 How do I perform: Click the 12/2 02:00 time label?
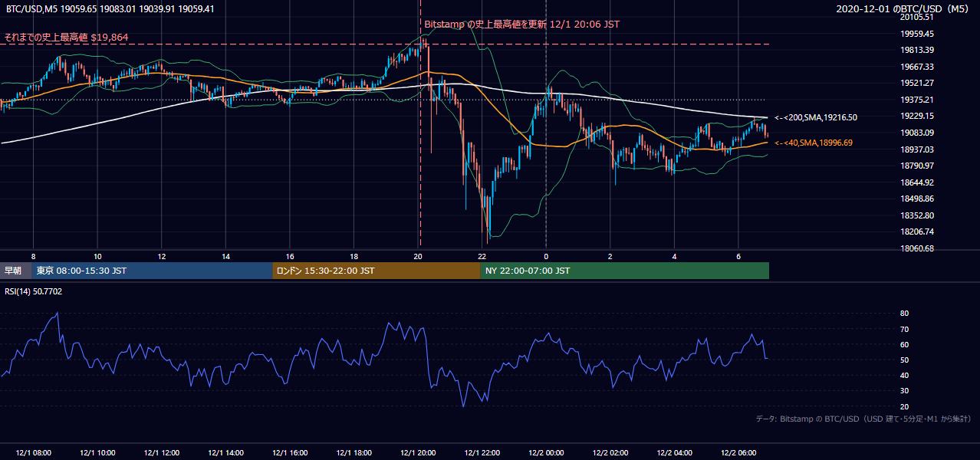(x=610, y=452)
